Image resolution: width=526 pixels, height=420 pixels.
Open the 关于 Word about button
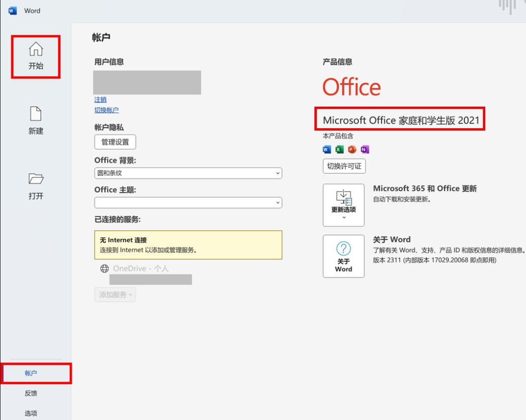[x=343, y=256]
